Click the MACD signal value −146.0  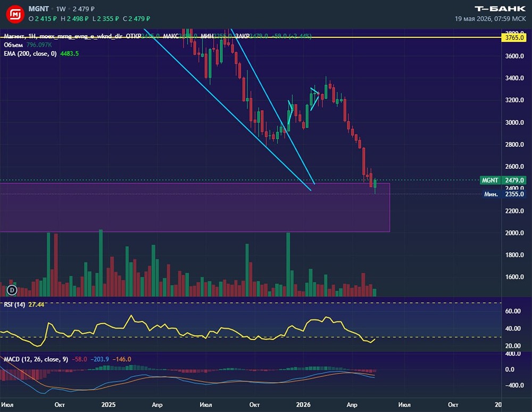(x=122, y=359)
